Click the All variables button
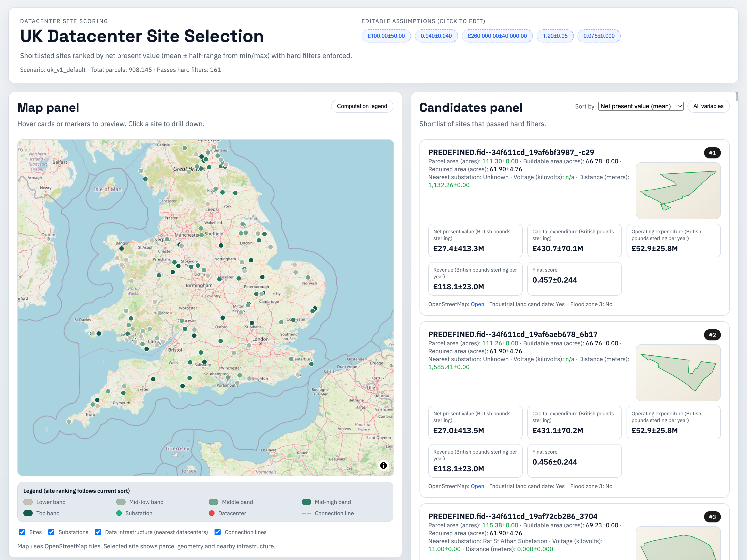The height and width of the screenshot is (560, 747). (x=708, y=106)
